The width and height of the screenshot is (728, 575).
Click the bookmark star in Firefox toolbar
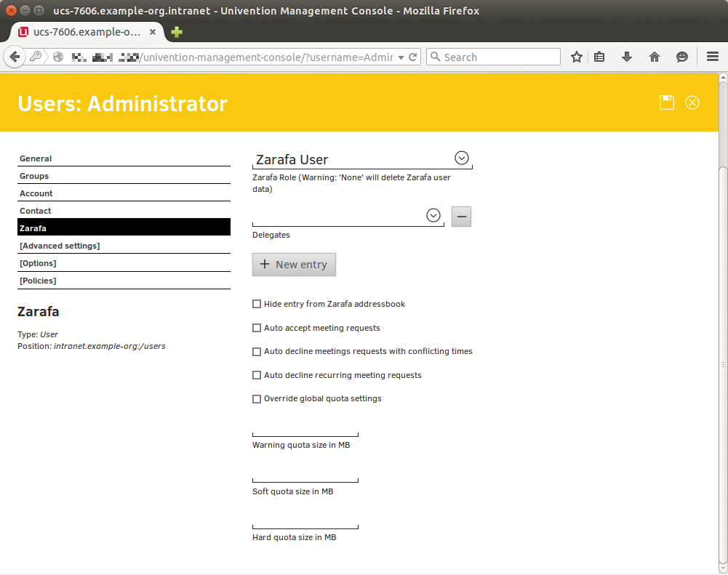tap(576, 56)
